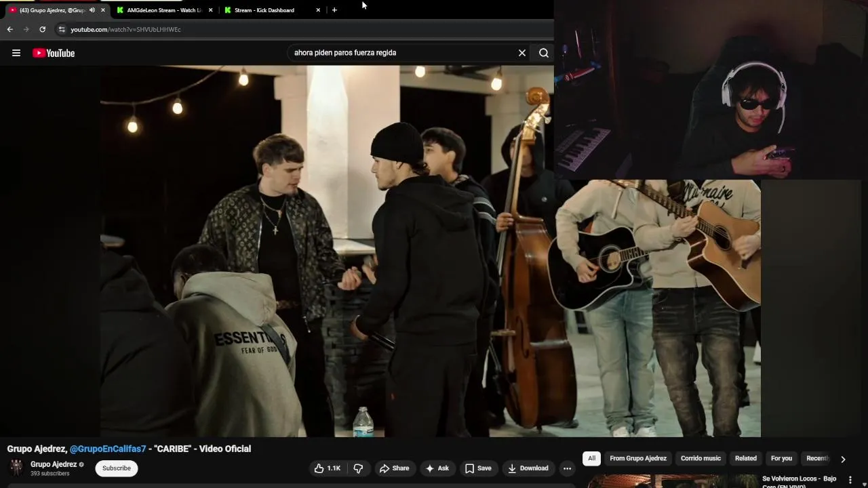This screenshot has width=868, height=488.
Task: Mute tab via the speaker icon
Action: coord(92,10)
